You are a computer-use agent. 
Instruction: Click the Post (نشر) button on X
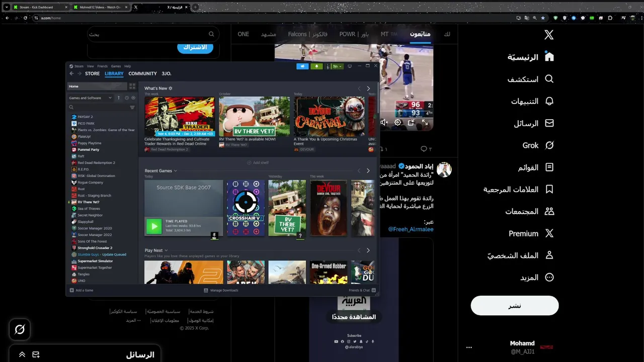coord(515,306)
